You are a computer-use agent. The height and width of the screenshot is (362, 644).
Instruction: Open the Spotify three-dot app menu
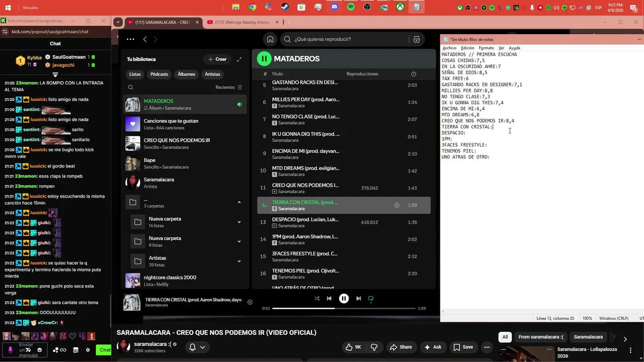[130, 39]
